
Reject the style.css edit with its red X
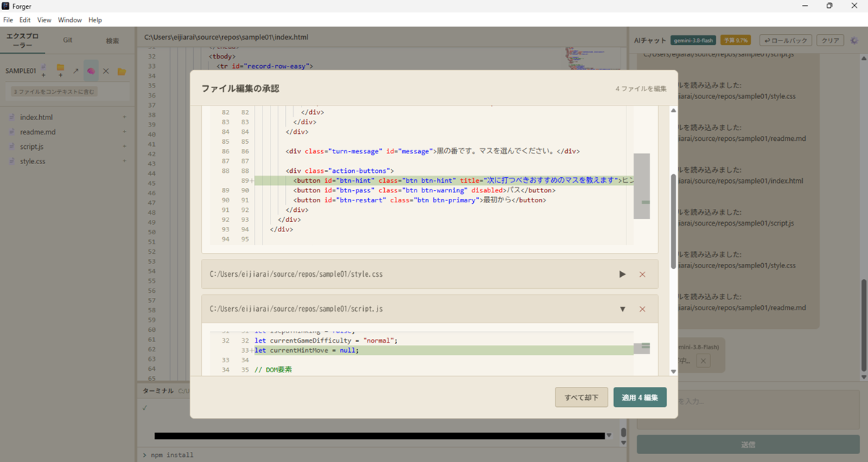click(x=642, y=275)
